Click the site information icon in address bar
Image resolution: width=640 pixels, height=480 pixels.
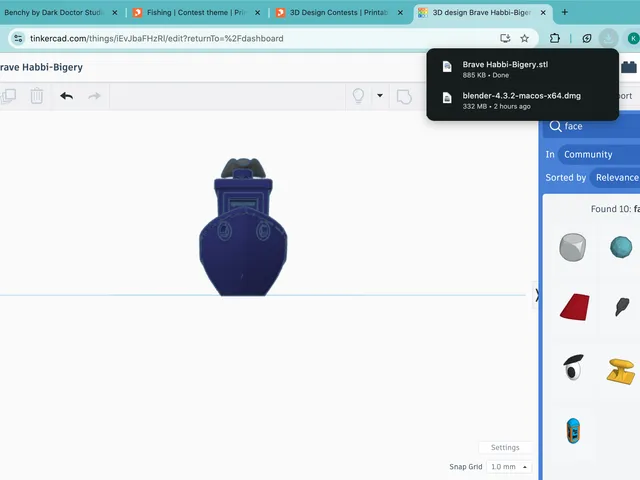(18, 38)
